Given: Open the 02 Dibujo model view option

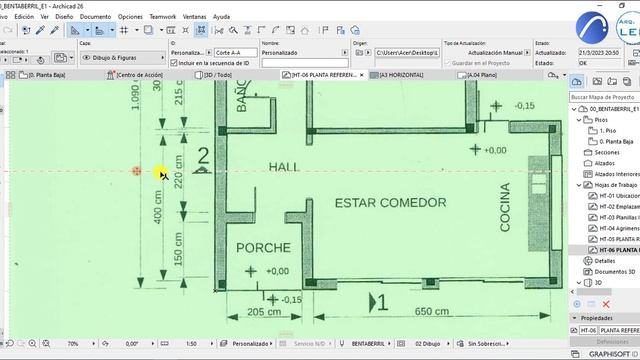Looking at the screenshot, I should 427,344.
